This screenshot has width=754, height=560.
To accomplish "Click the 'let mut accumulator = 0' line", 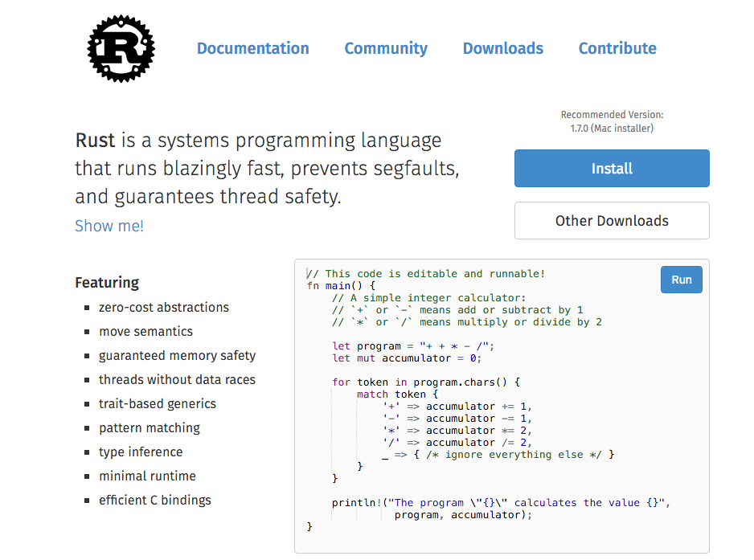I will click(x=407, y=358).
